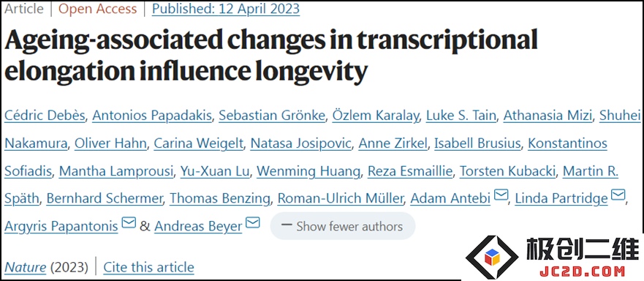This screenshot has width=644, height=281.
Task: Click the JC2D.COM watermark text
Action: 583,271
